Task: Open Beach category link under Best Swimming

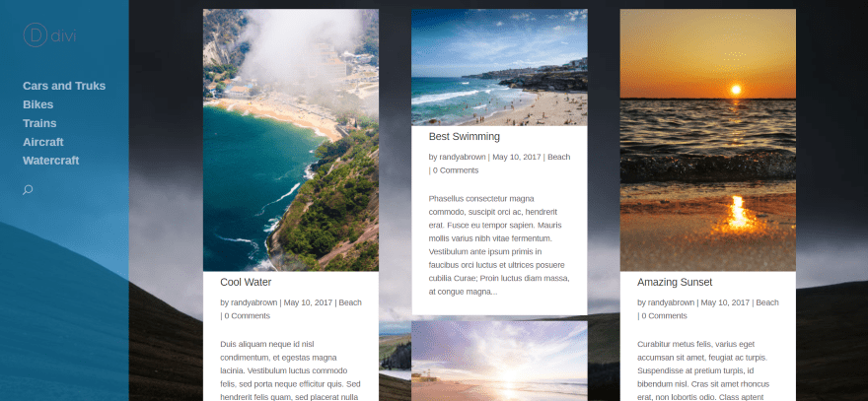Action: point(558,157)
